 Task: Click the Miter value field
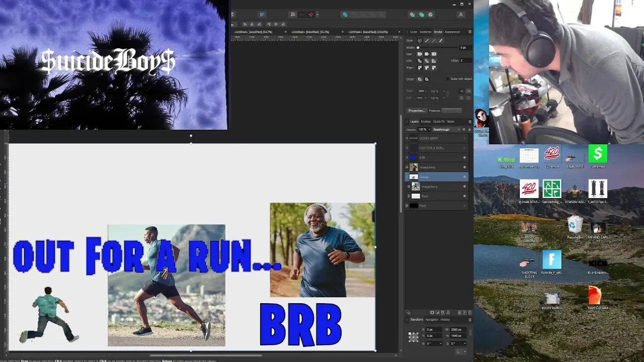click(465, 60)
